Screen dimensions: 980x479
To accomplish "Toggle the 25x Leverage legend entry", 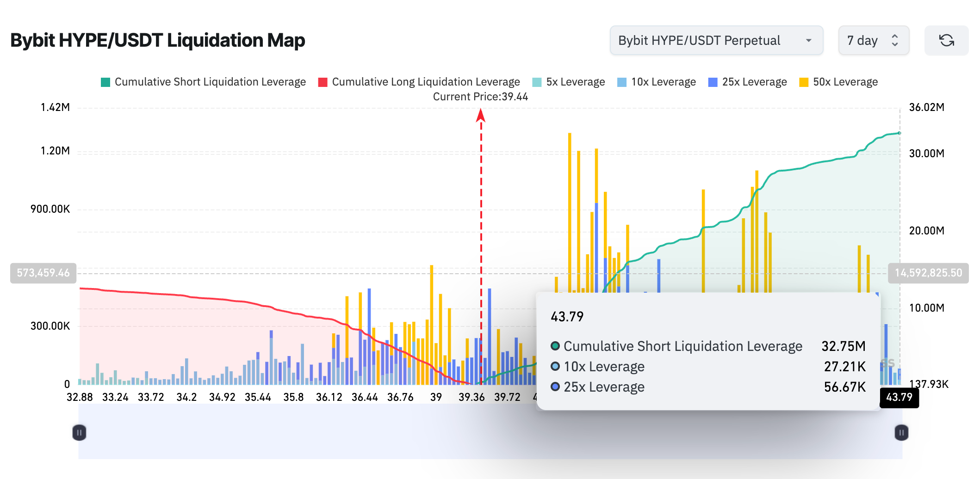I will [x=747, y=82].
